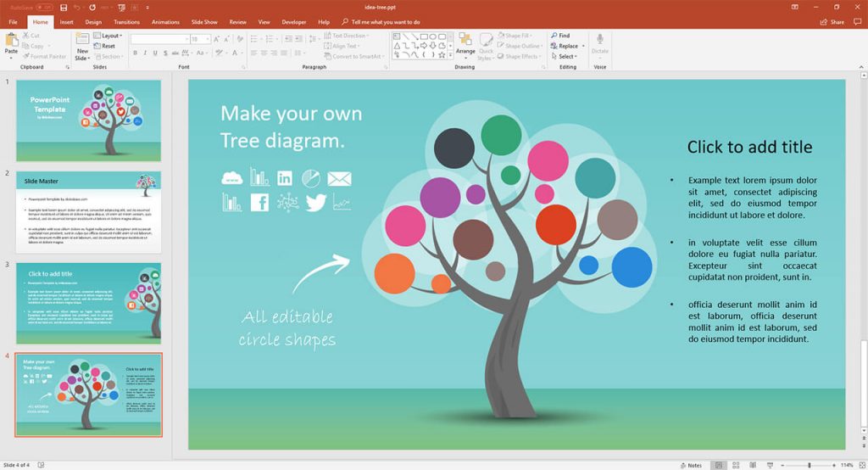This screenshot has width=868, height=470.
Task: Switch to the Transitions tab
Action: point(126,22)
